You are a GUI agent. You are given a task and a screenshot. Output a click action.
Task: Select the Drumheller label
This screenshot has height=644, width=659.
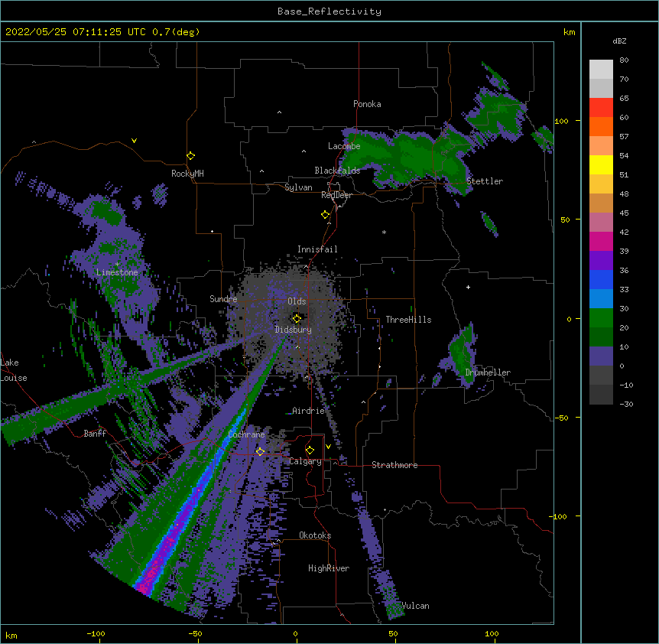click(x=488, y=372)
